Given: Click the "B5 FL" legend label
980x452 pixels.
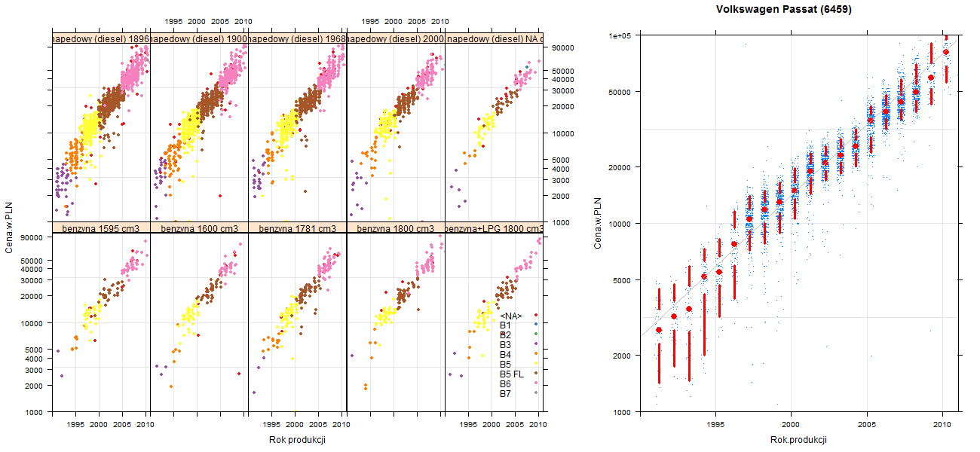Looking at the screenshot, I should 511,374.
